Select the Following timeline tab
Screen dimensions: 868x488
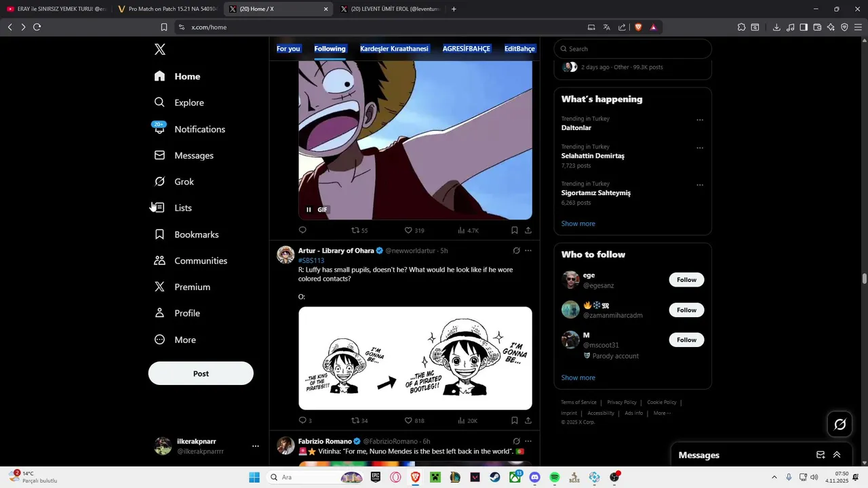pyautogui.click(x=330, y=49)
